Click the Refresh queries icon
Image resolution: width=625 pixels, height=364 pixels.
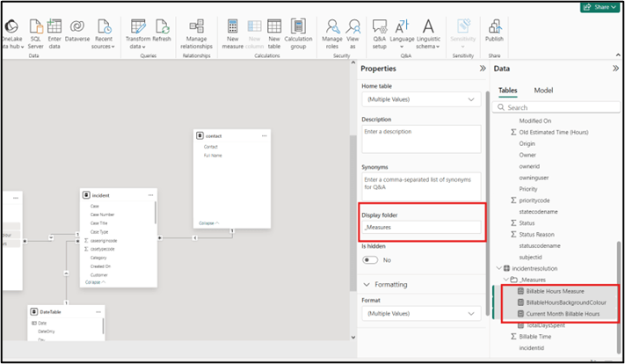161,25
